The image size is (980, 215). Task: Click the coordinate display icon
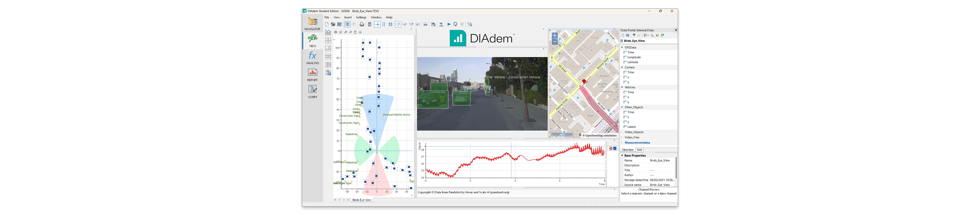coord(425,24)
